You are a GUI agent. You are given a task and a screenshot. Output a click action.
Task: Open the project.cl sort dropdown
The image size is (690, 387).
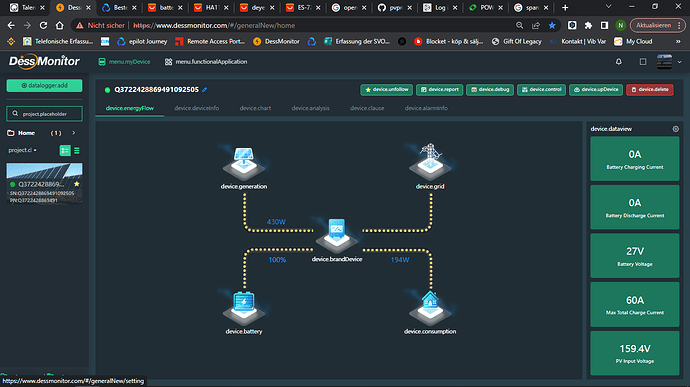pos(22,150)
